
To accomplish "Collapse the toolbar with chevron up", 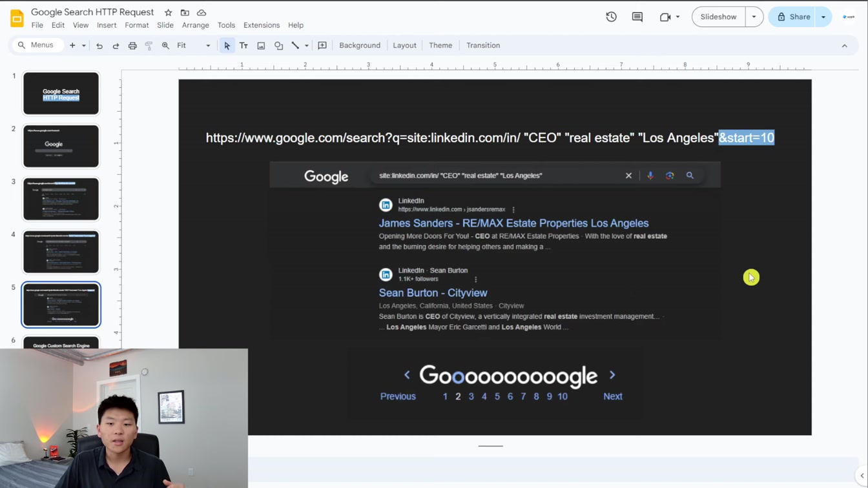I will pos(844,46).
